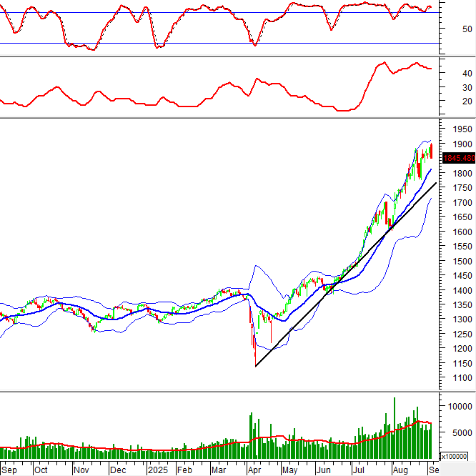
Task: Click the 2025 year label on time axis
Action: pyautogui.click(x=157, y=470)
